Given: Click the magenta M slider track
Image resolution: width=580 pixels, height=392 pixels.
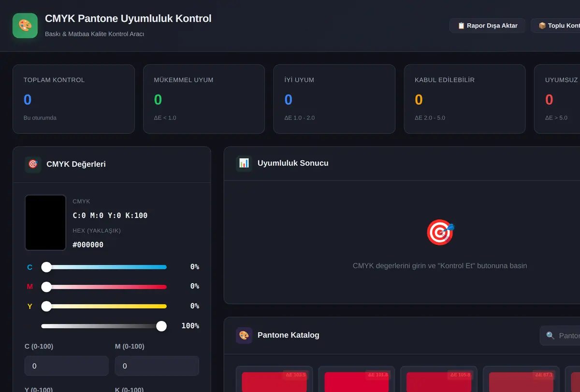Looking at the screenshot, I should pos(104,287).
